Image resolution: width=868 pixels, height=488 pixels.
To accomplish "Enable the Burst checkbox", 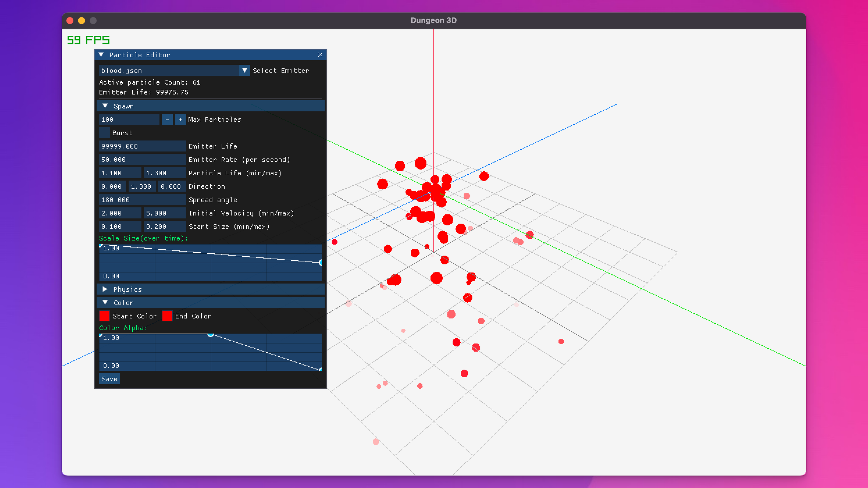I will pyautogui.click(x=104, y=133).
